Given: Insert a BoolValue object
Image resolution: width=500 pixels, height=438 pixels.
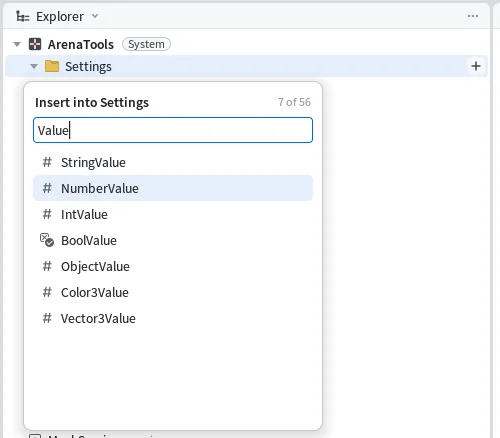Looking at the screenshot, I should (x=173, y=240).
